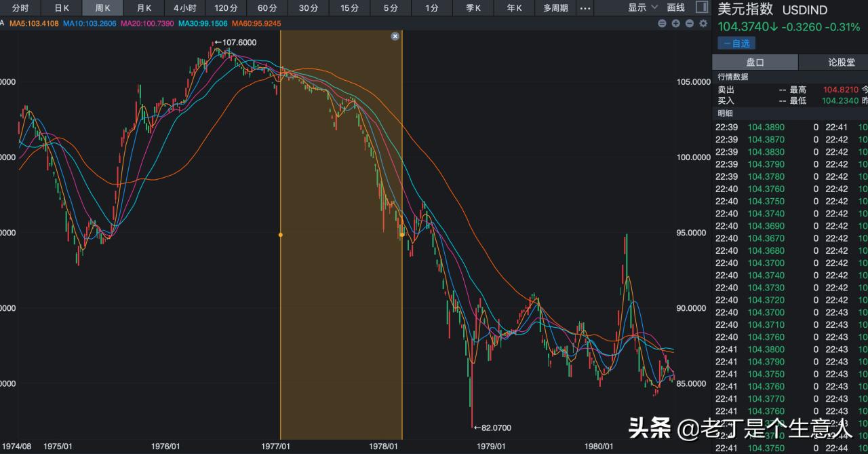Open the 论股堂 discussion tab
Viewport: 868px width, 454px height.
841,62
